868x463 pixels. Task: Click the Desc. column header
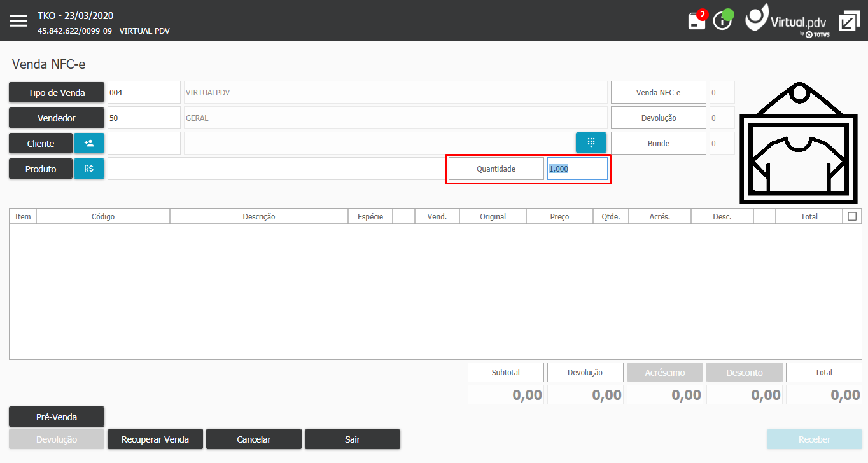point(722,216)
